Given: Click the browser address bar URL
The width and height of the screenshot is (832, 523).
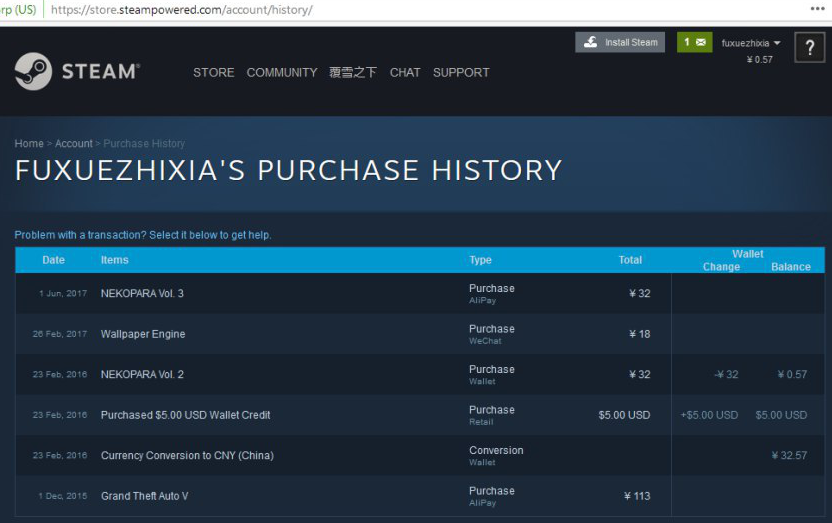Looking at the screenshot, I should [x=182, y=9].
